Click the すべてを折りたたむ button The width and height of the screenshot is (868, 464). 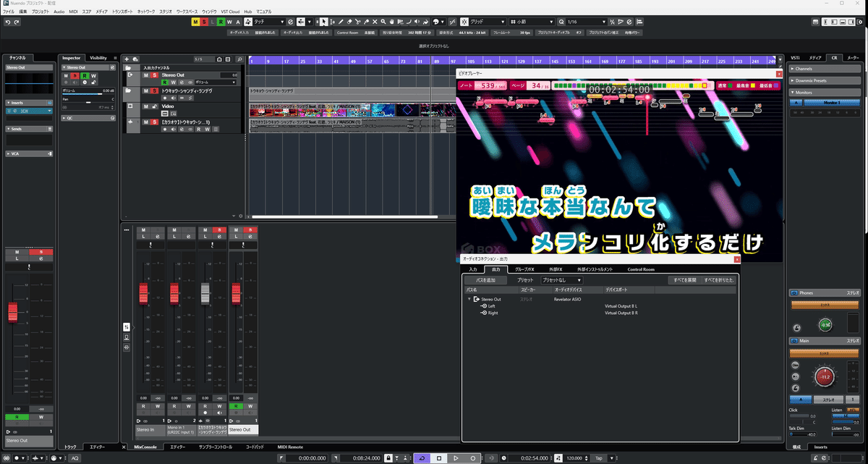tap(720, 279)
